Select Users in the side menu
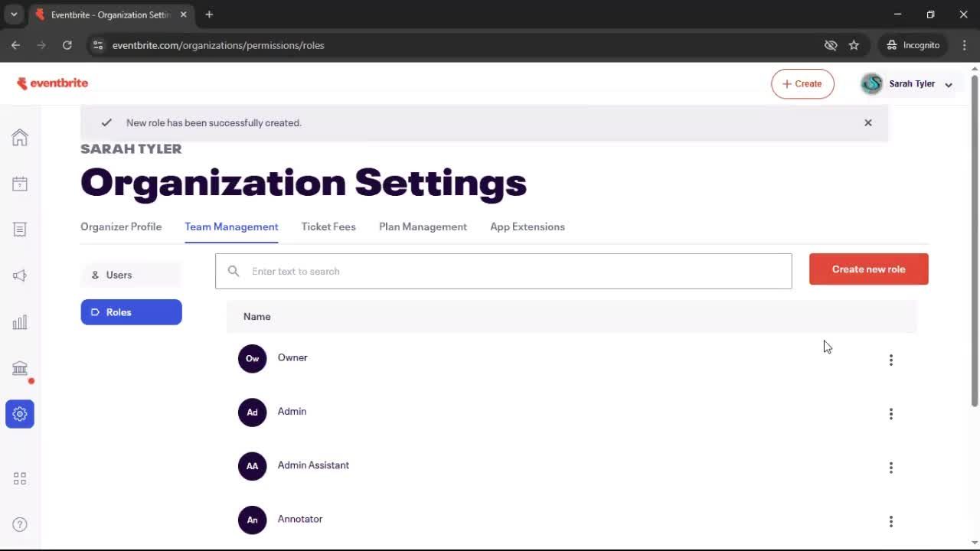 point(131,275)
